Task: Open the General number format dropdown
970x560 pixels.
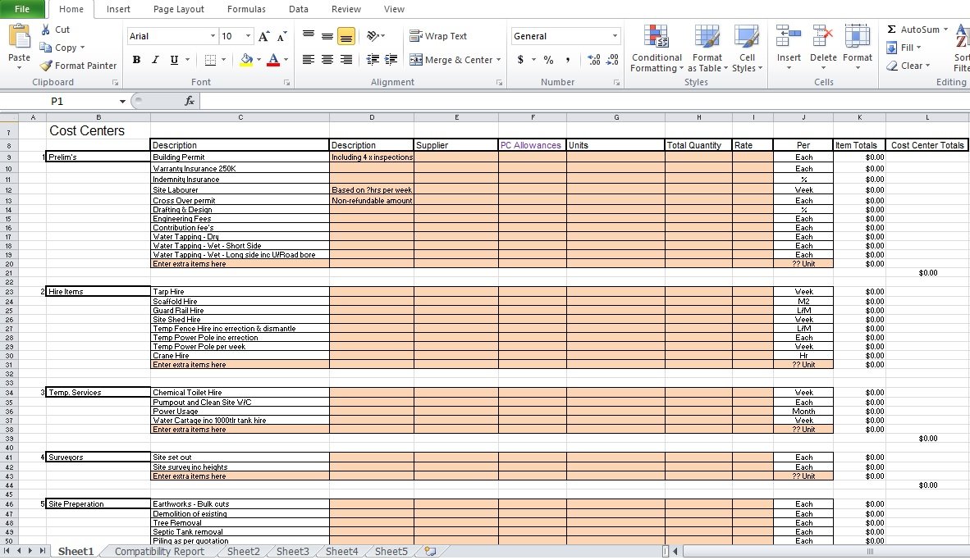Action: point(615,36)
